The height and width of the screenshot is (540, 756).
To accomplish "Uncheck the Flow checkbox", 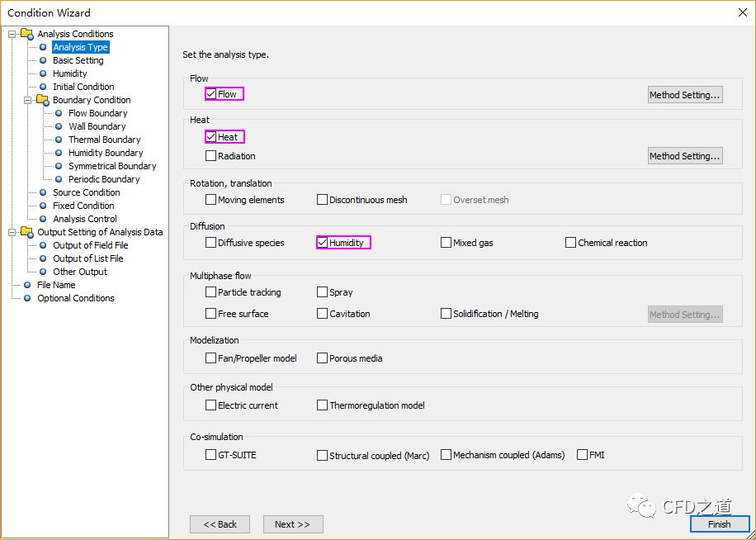I will point(211,94).
